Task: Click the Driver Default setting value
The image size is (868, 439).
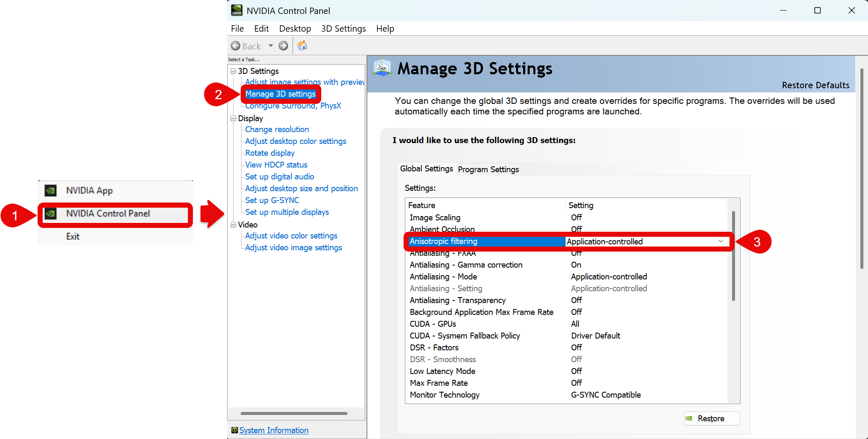Action: coord(596,336)
